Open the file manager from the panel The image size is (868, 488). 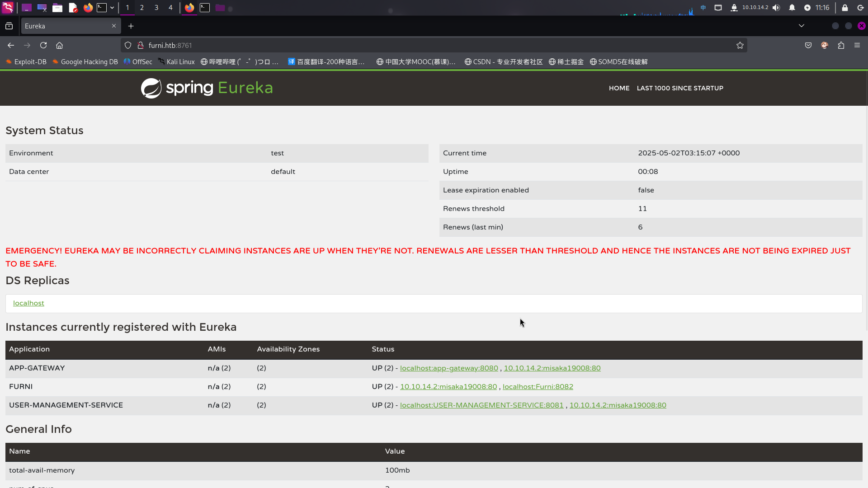(57, 8)
